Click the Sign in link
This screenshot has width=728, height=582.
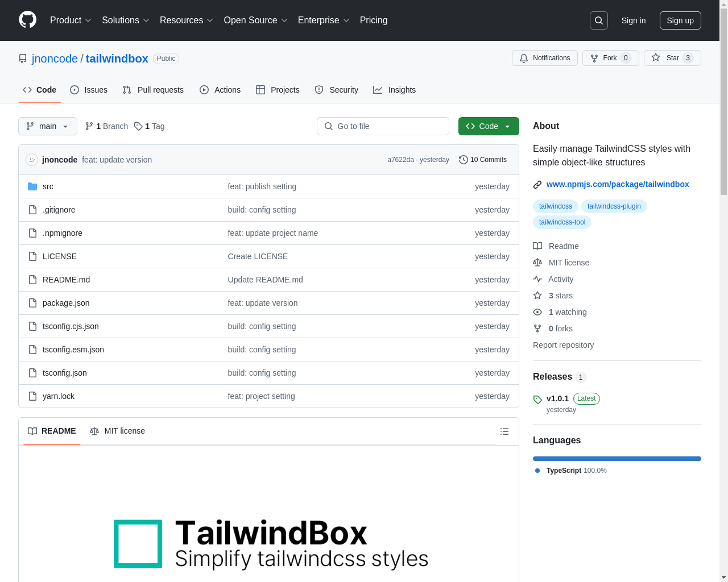pos(634,20)
